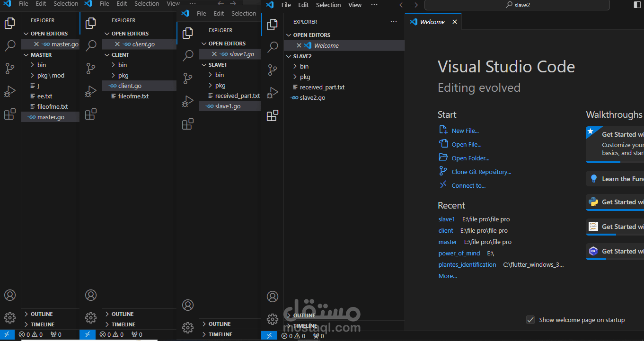Click the Explorer icon in slave2 window

click(x=273, y=24)
